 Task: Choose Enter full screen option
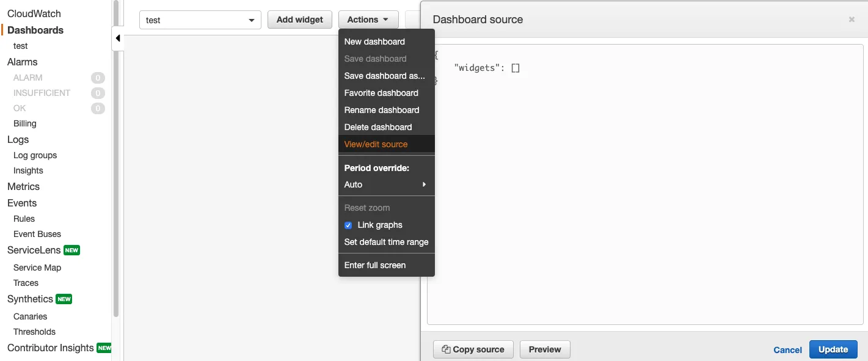coord(375,265)
